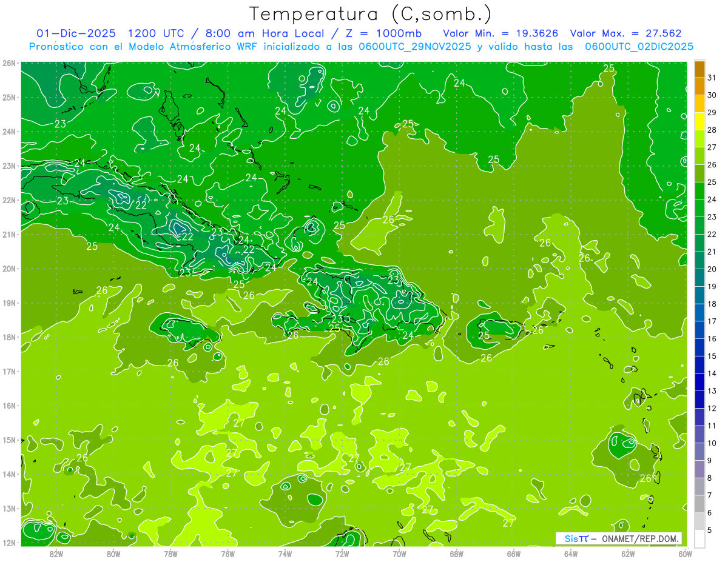Click the "14N" latitude axis label
Viewport: 728px width, 562px height.
coord(8,474)
